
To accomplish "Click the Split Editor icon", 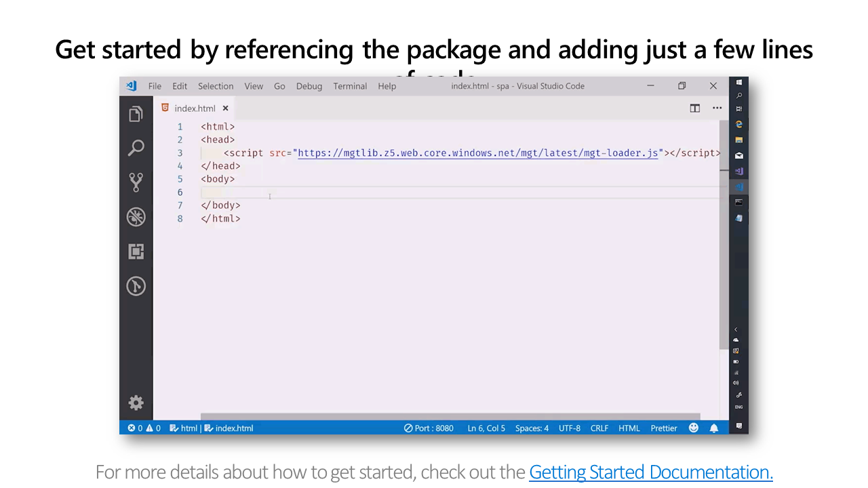I will tap(695, 108).
